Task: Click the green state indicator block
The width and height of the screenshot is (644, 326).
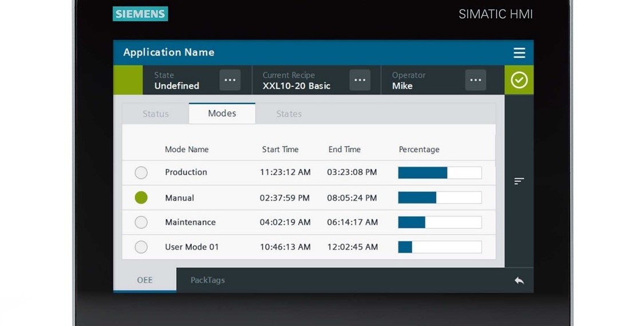Action: point(128,80)
